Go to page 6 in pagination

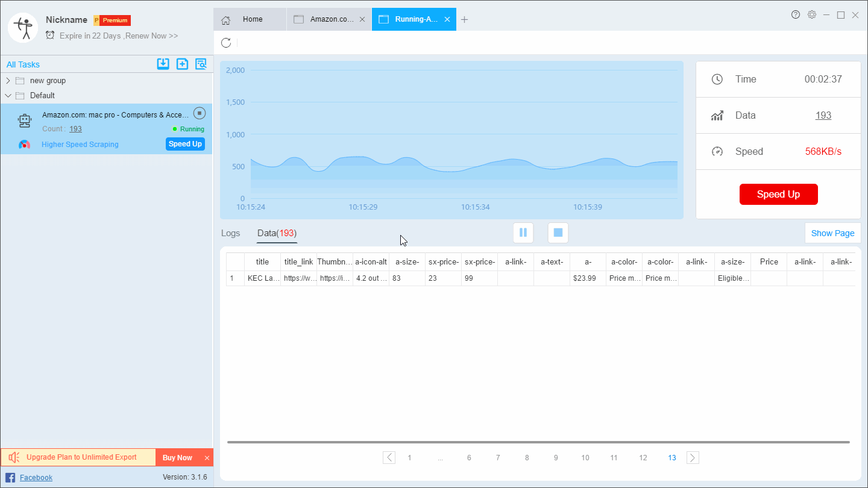coord(469,458)
